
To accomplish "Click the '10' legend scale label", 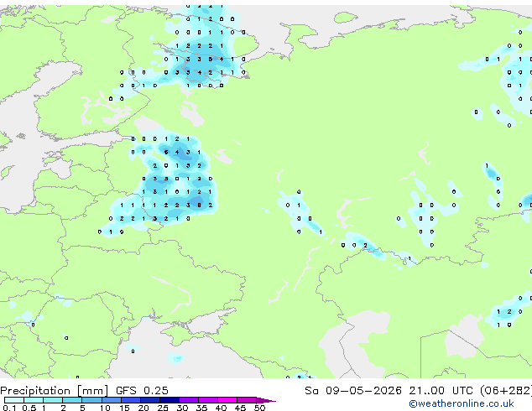I will point(105,408).
